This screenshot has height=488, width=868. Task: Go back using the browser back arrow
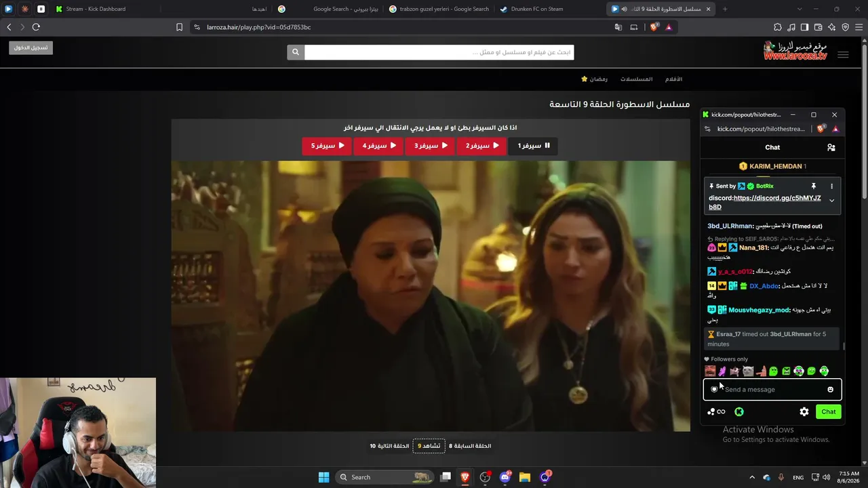click(9, 27)
